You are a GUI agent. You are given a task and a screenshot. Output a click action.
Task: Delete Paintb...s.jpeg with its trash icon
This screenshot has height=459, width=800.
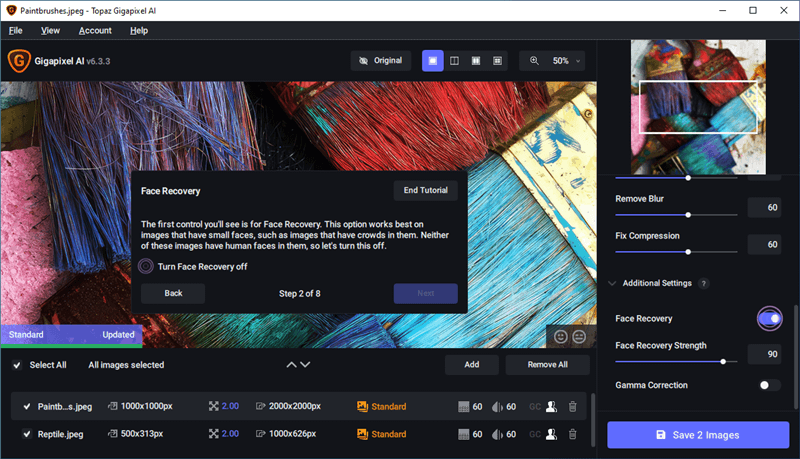tap(572, 406)
